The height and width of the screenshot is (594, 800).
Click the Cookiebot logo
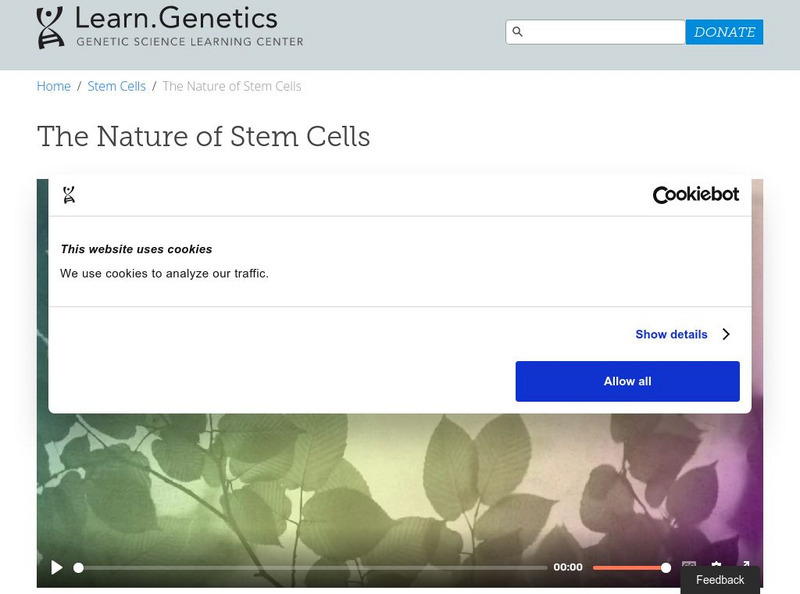click(696, 195)
